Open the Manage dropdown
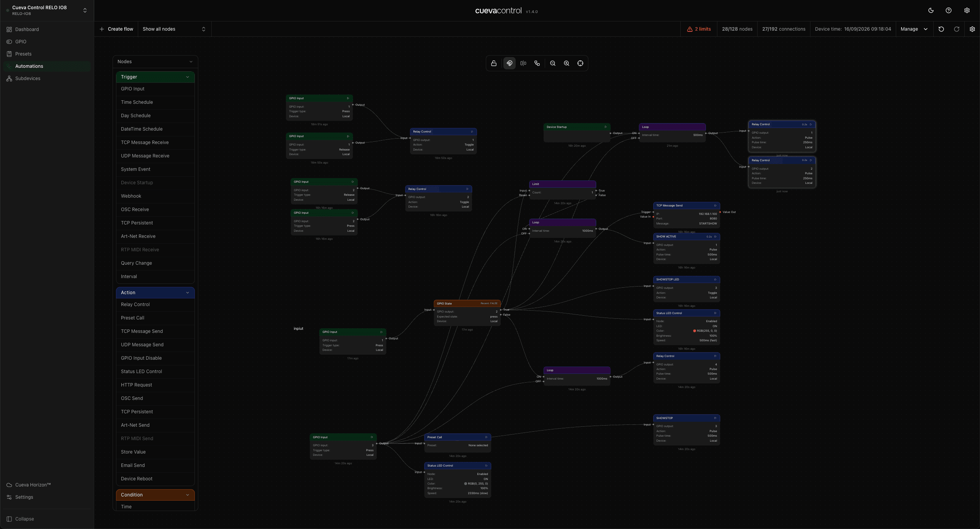The width and height of the screenshot is (980, 529). tap(914, 29)
